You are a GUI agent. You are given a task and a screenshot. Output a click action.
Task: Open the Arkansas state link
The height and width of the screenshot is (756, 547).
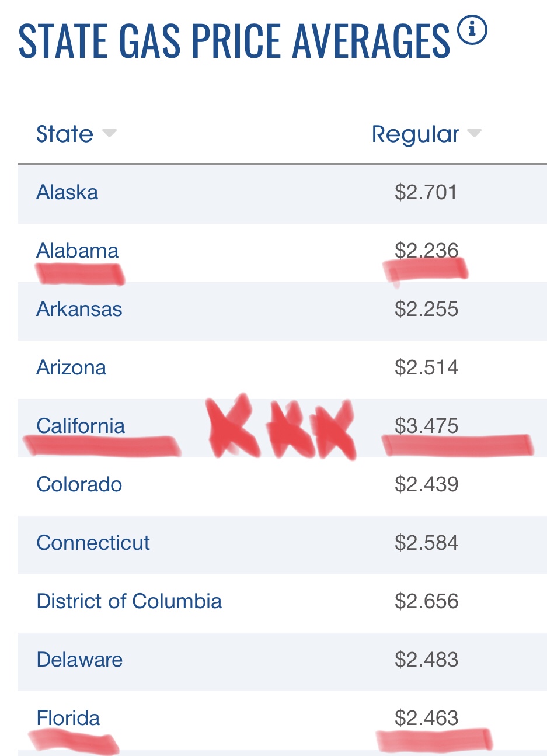(x=79, y=309)
